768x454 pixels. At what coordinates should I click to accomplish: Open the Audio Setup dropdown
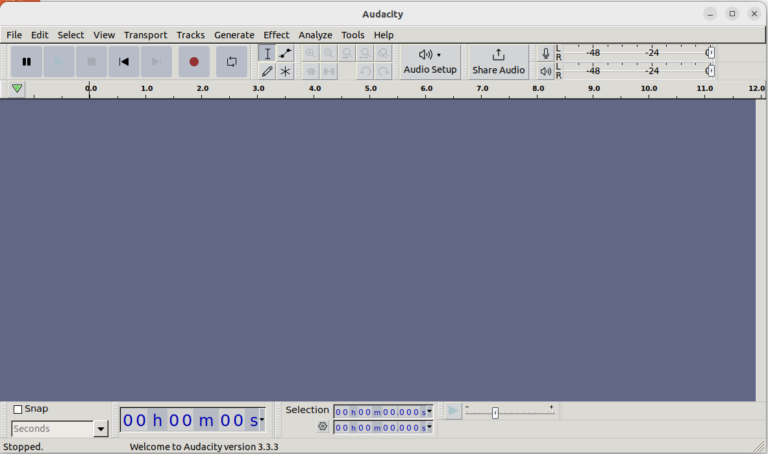430,62
